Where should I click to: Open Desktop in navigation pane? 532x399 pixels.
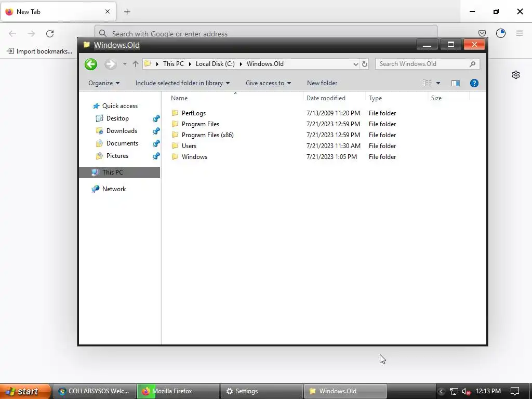click(113, 118)
